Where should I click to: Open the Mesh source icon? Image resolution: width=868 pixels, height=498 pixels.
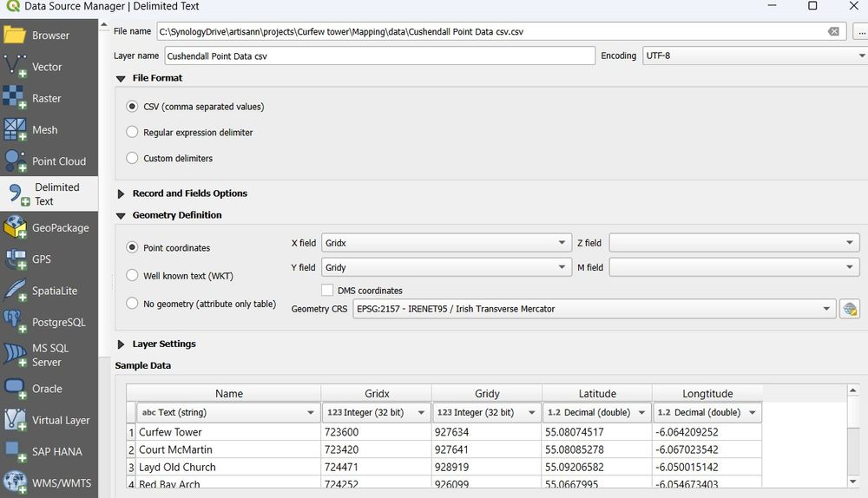(x=15, y=129)
